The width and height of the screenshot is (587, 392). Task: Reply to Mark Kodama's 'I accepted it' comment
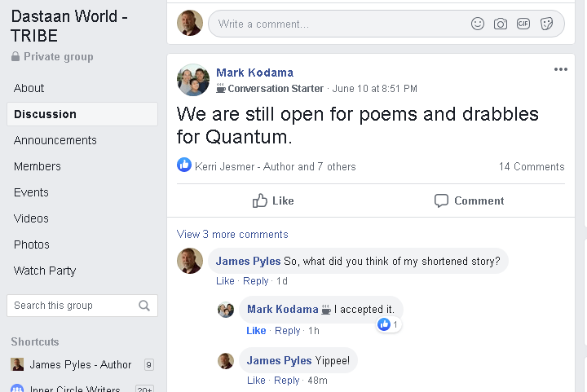pos(288,331)
